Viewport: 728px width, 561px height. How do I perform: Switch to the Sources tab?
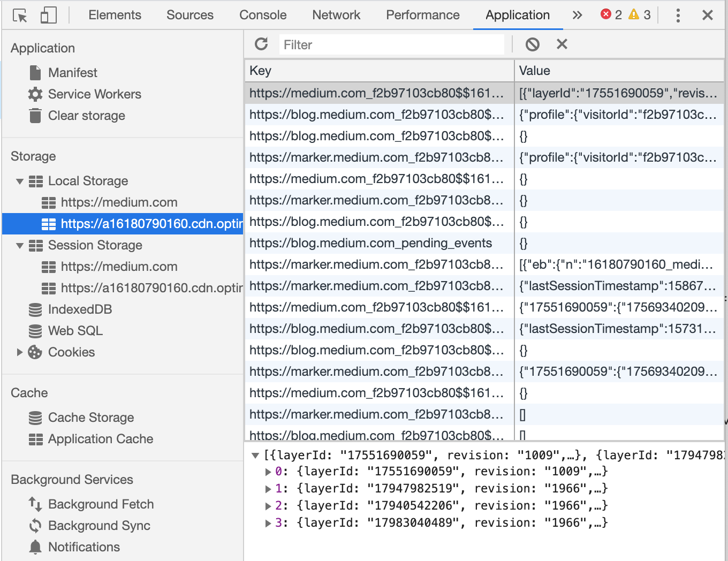point(190,15)
